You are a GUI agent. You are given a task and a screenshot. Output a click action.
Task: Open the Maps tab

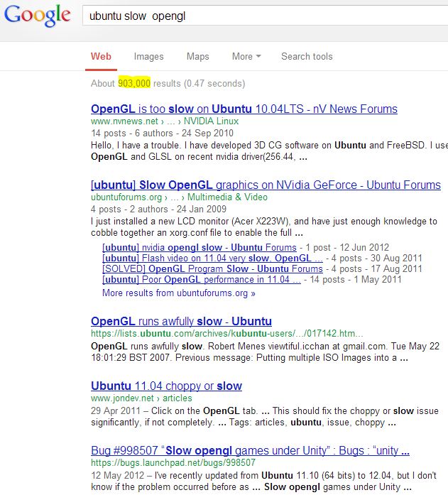click(198, 57)
